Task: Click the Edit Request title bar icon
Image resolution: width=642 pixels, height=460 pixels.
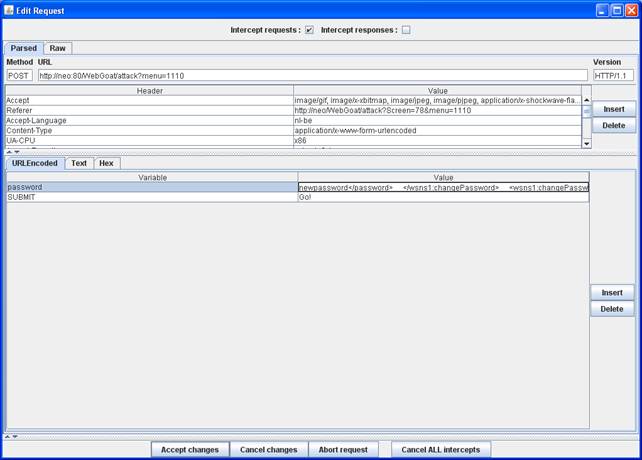Action: pos(9,9)
